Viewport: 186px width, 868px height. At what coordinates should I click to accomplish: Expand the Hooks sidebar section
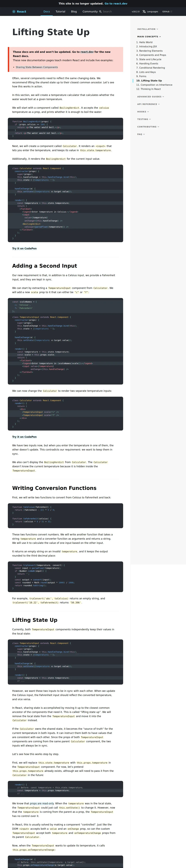pyautogui.click(x=143, y=112)
